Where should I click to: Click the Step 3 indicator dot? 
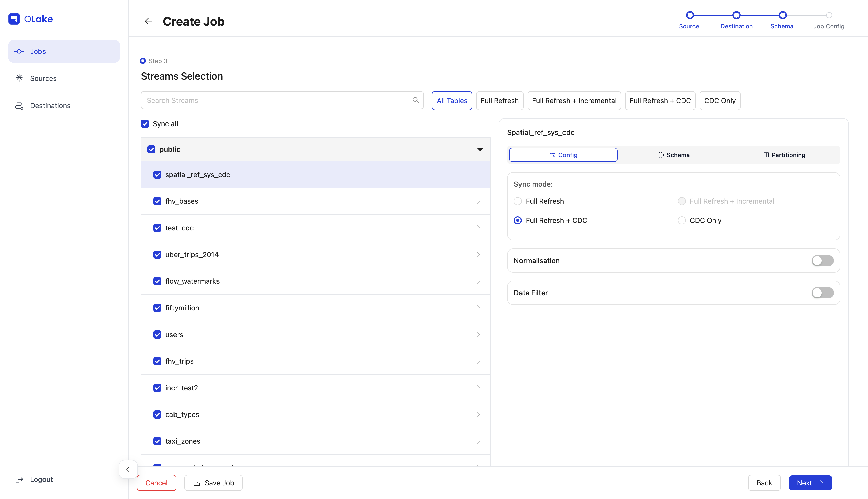point(143,61)
